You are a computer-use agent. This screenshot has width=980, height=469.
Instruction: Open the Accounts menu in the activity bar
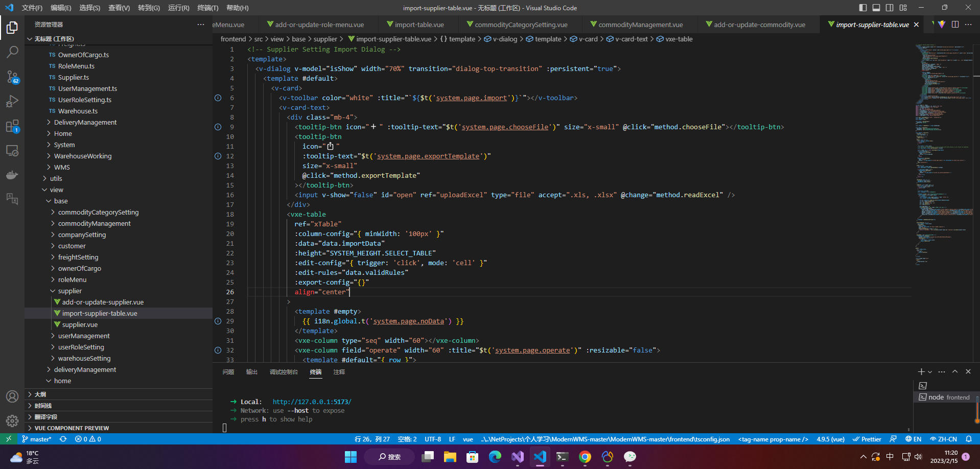coord(12,396)
